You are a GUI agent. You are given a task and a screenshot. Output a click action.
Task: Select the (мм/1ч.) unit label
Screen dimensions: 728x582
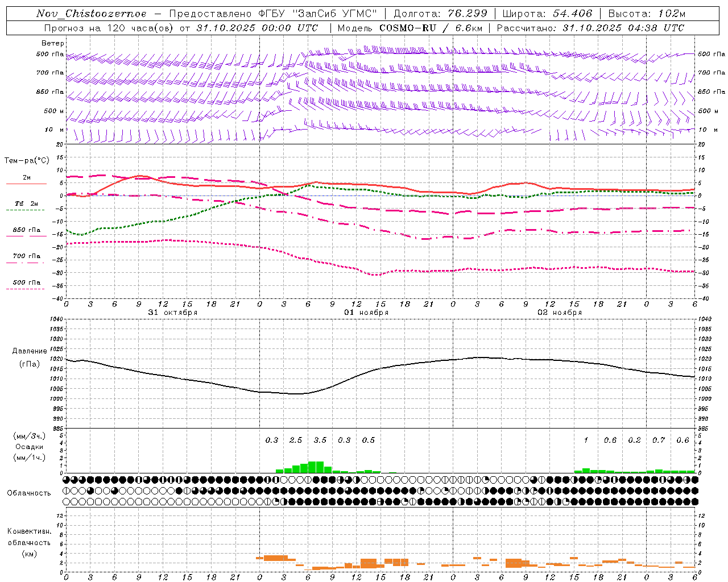[30, 458]
